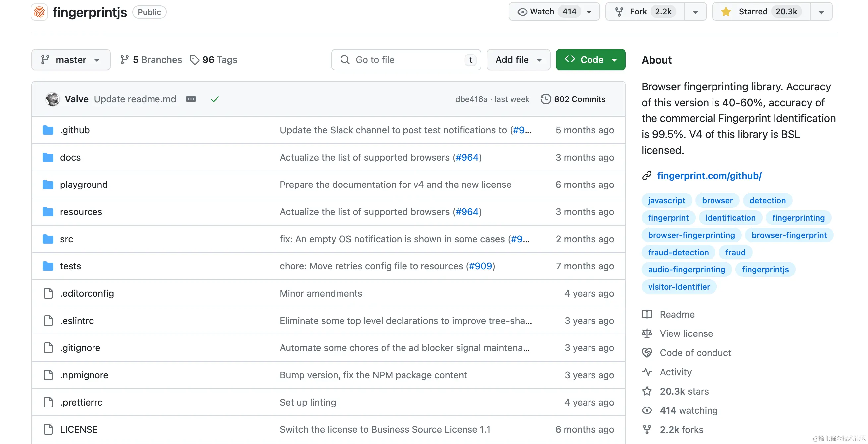This screenshot has height=444, width=868.
Task: Open the 96 Tags link
Action: tap(213, 60)
